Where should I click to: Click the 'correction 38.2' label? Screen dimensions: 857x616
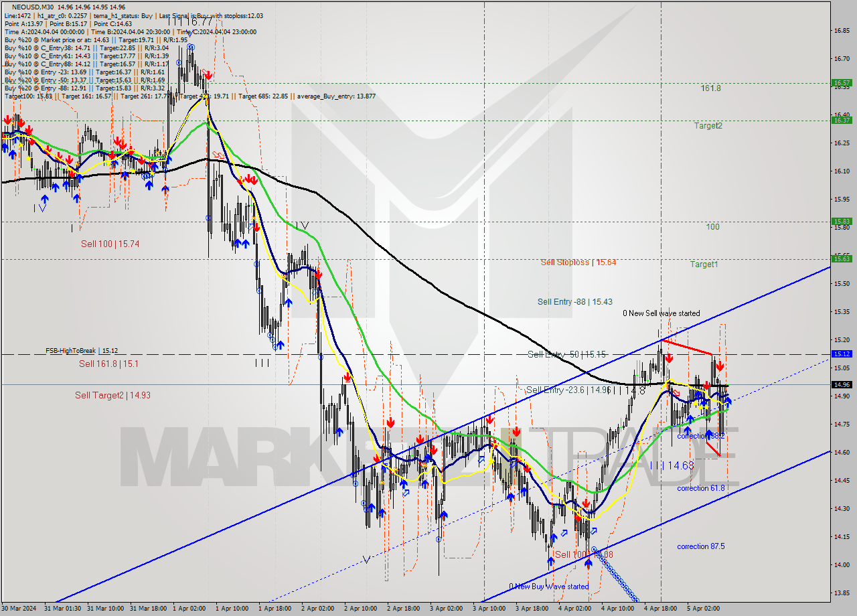pyautogui.click(x=701, y=436)
